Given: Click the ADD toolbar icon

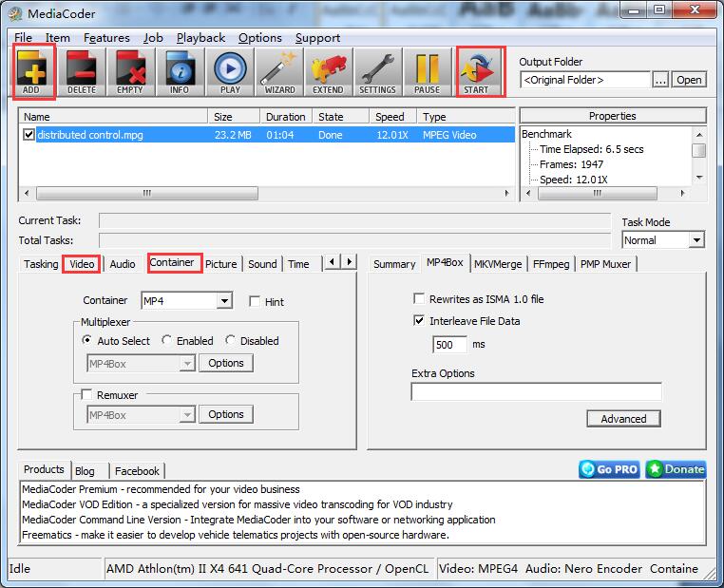Looking at the screenshot, I should tap(35, 71).
